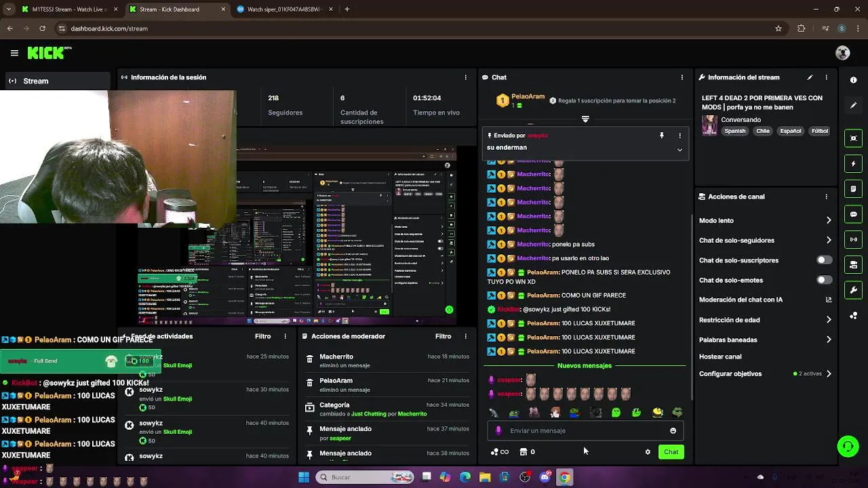Click the Enviar un mensaje input field

point(587,430)
